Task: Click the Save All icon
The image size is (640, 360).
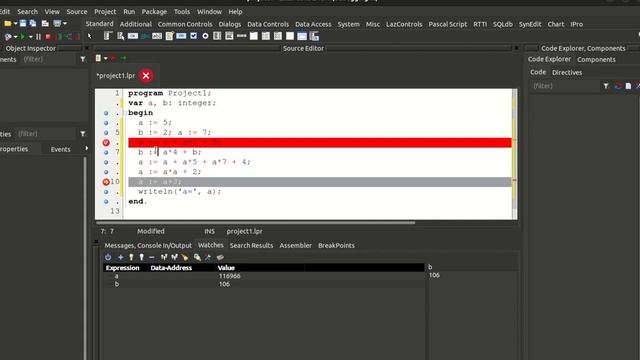Action: tap(33, 23)
